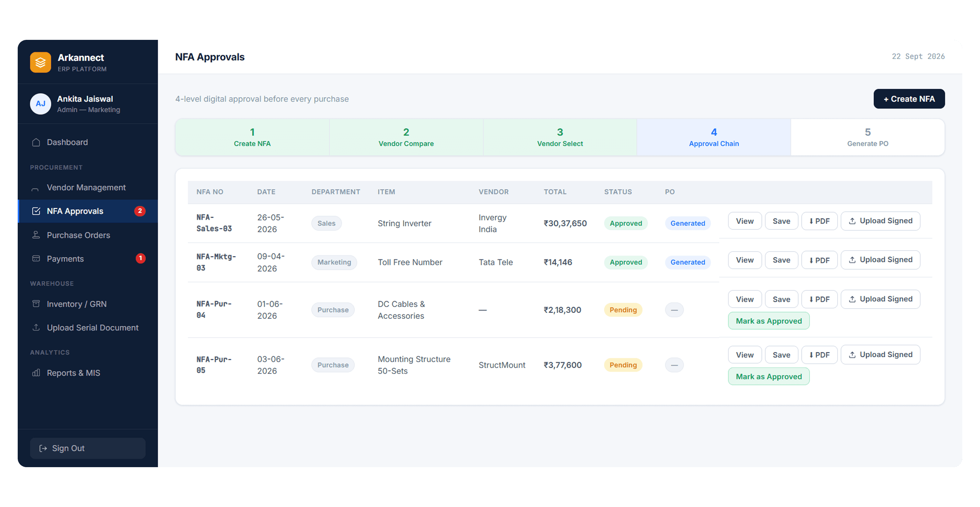Viewport: 980px width, 507px height.
Task: View the NFA-Pur-05 record
Action: pos(745,355)
